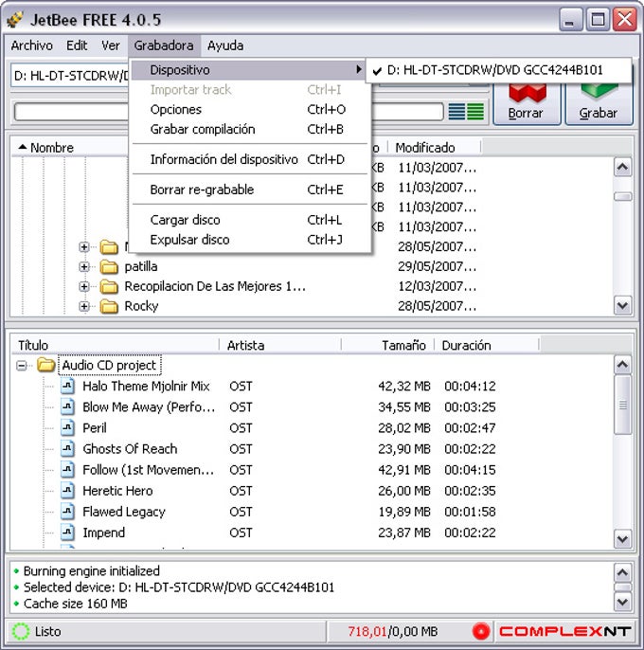Image resolution: width=644 pixels, height=650 pixels.
Task: Select the patilla folder name
Action: coord(141,266)
